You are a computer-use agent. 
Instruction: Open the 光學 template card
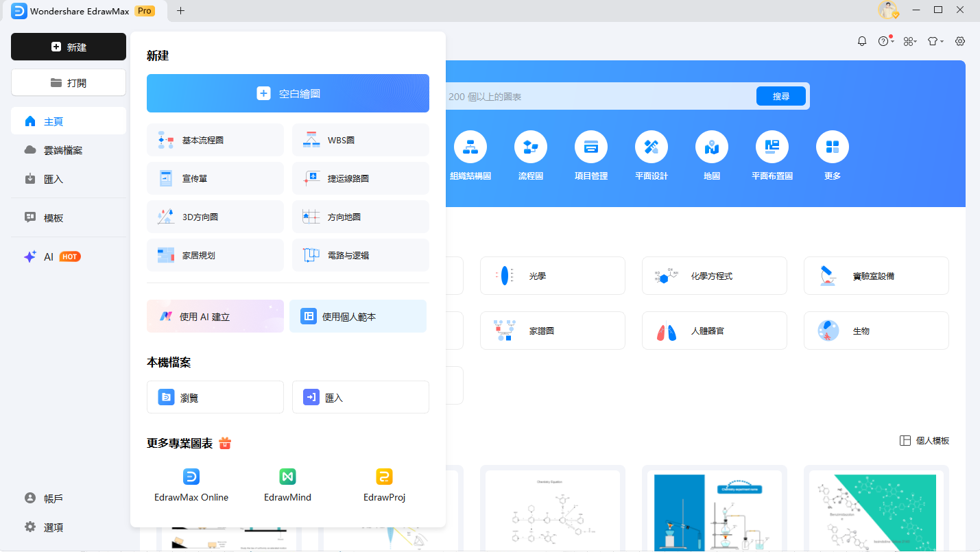coord(553,276)
